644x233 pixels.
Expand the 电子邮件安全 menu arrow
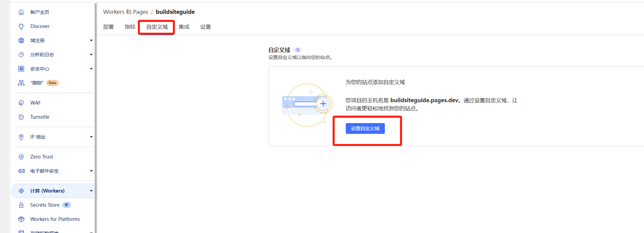(x=91, y=171)
